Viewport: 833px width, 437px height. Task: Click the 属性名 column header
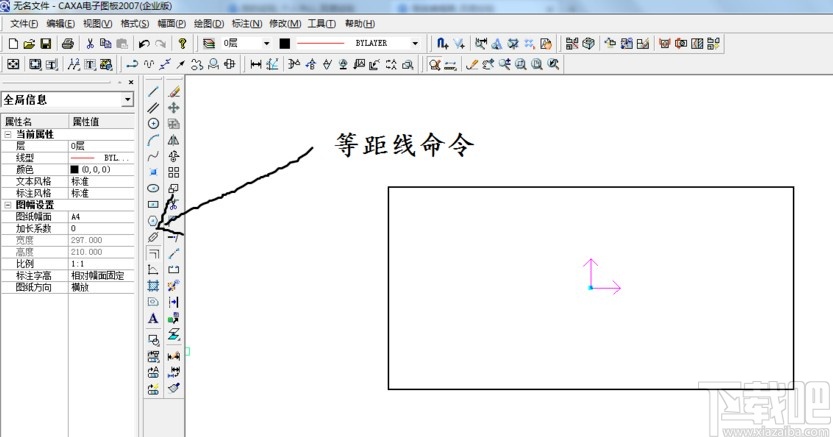click(35, 122)
